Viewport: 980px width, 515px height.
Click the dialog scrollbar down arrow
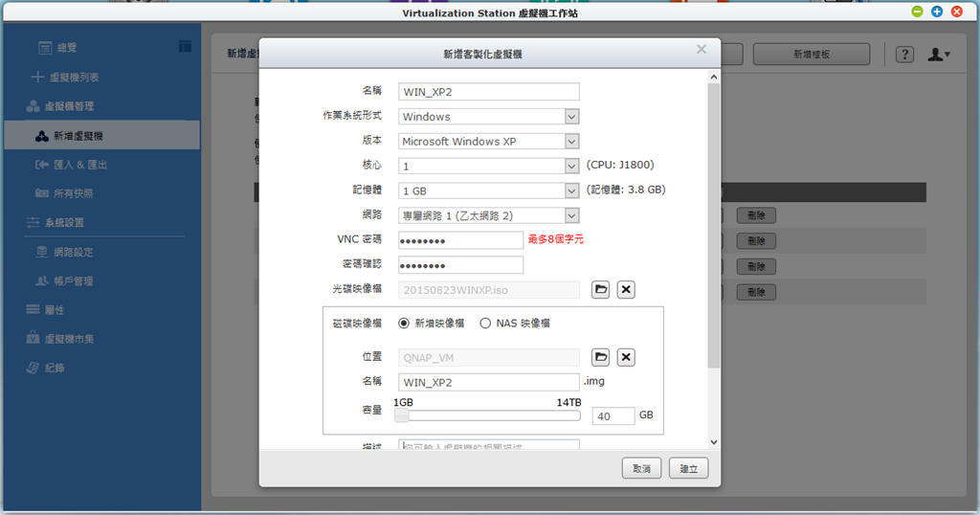pyautogui.click(x=714, y=442)
